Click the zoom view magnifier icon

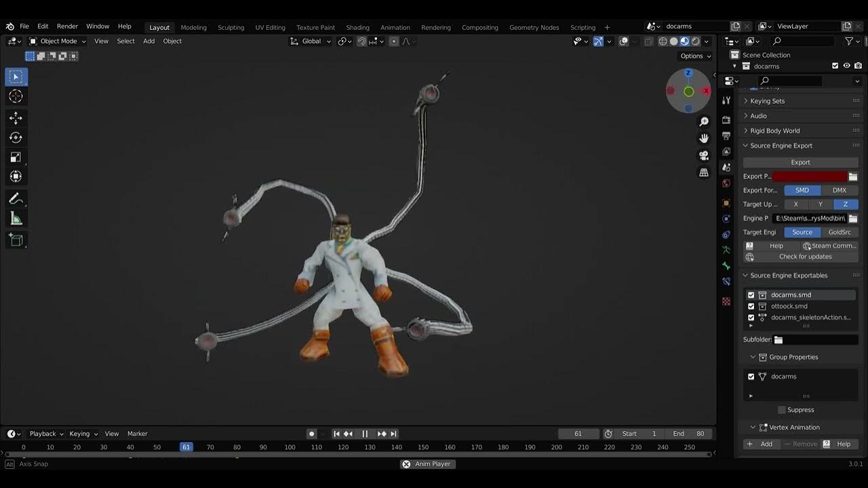click(704, 121)
